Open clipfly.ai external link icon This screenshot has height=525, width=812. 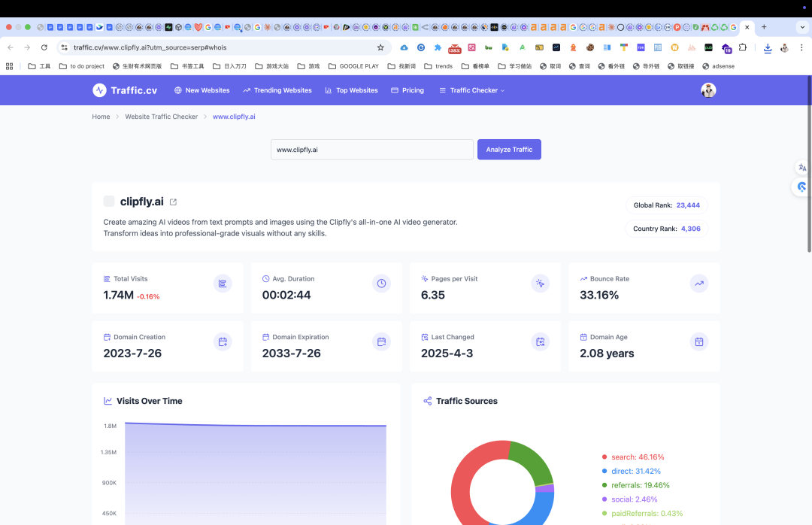[x=174, y=202]
